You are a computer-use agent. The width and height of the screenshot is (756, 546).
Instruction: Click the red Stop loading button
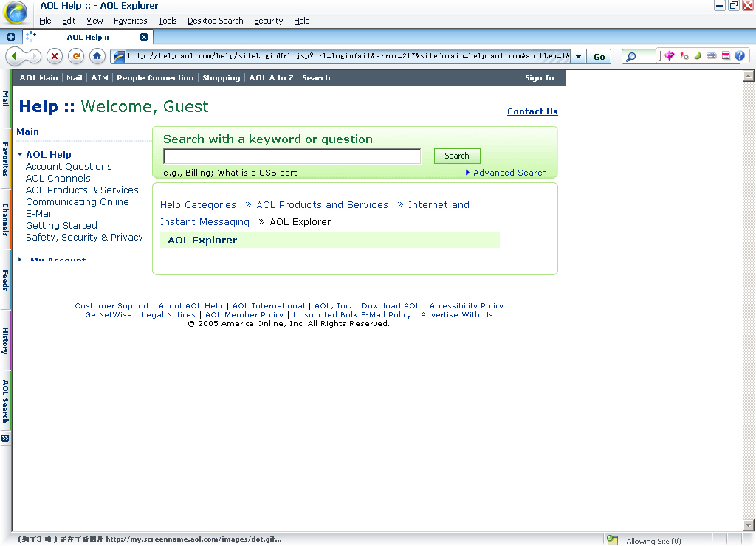55,56
